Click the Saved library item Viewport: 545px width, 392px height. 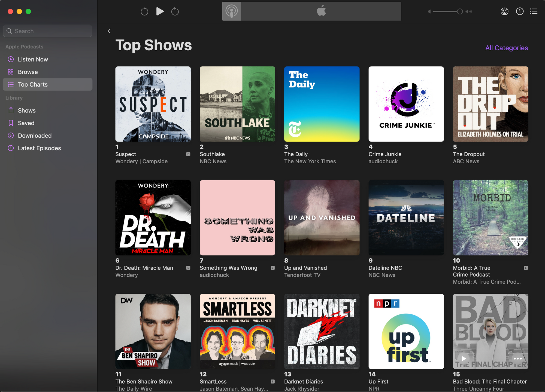(x=25, y=122)
